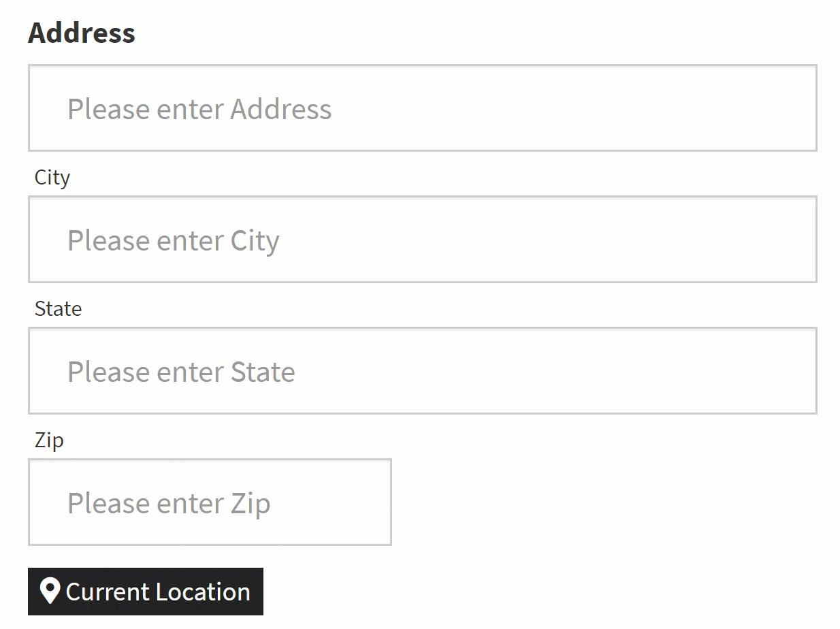
Task: Click the Address heading
Action: [82, 33]
